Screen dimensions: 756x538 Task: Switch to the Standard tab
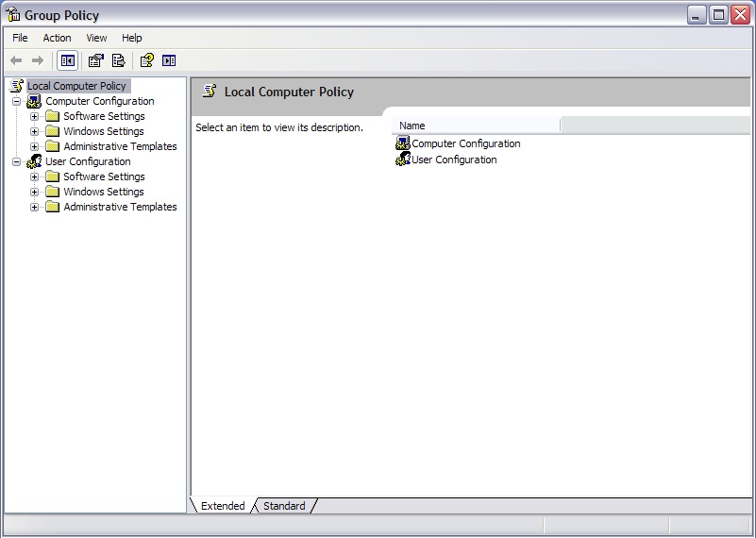[x=283, y=506]
